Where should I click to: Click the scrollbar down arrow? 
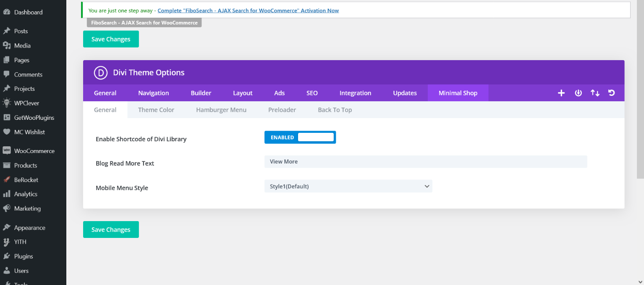pos(640,281)
